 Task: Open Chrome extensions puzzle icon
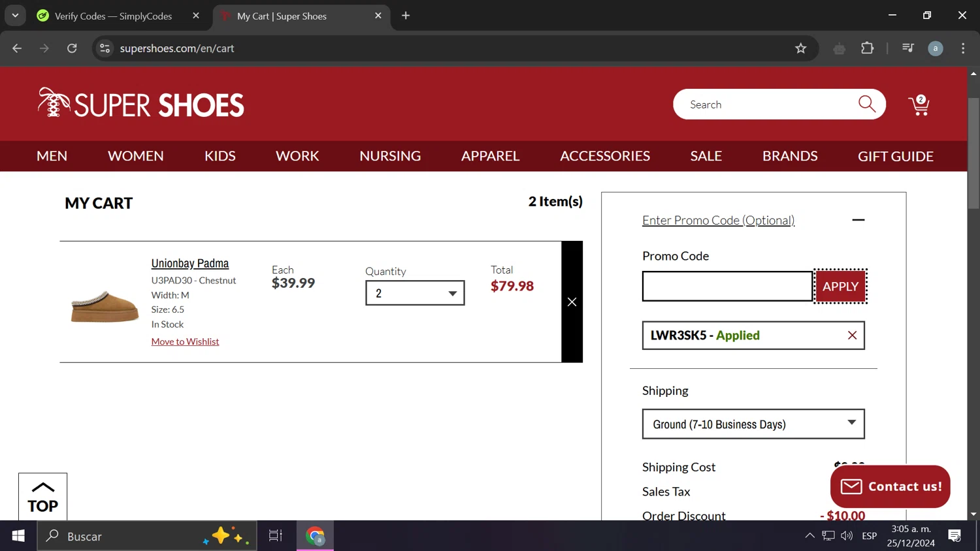point(868,48)
